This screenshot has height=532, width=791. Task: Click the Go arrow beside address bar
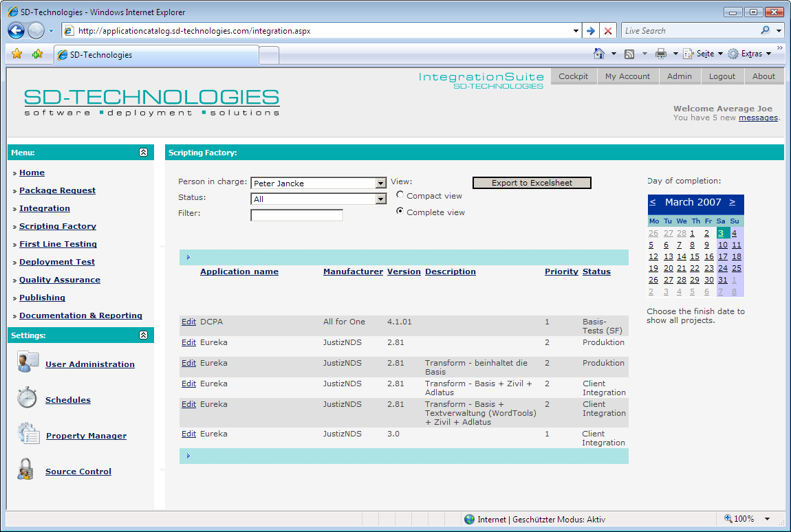(x=591, y=31)
